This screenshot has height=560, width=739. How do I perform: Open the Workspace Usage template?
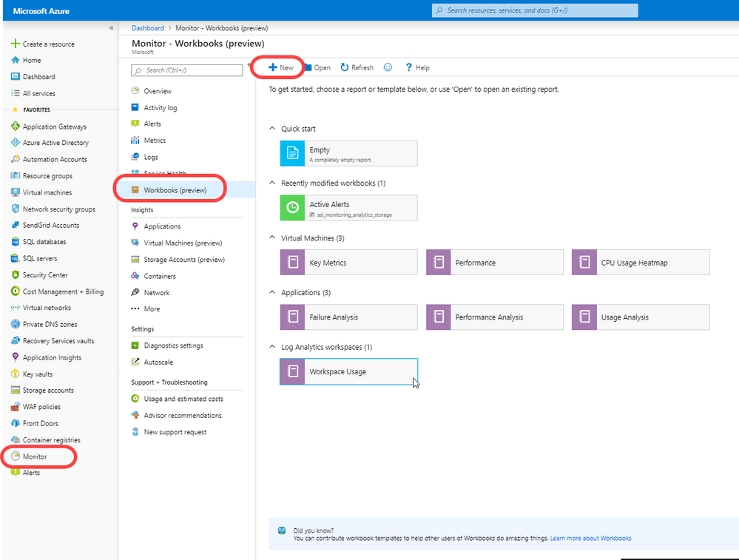click(348, 371)
